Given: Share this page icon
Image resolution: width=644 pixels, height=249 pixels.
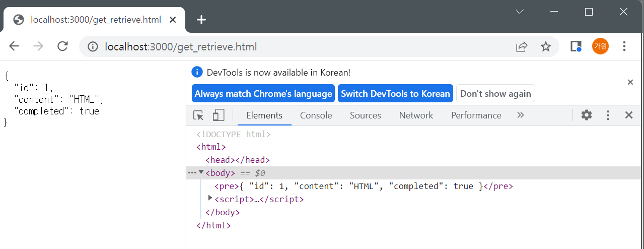Looking at the screenshot, I should (x=522, y=47).
